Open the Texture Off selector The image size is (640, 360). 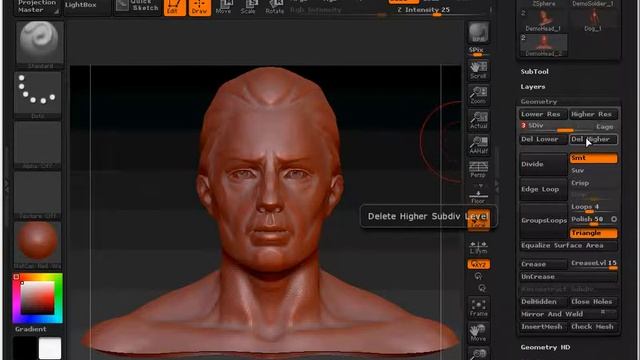coord(38,195)
